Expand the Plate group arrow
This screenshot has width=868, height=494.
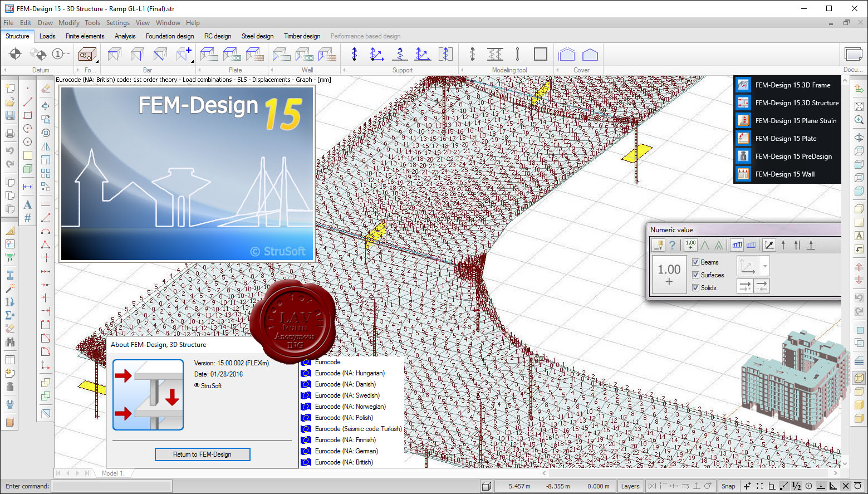point(199,70)
